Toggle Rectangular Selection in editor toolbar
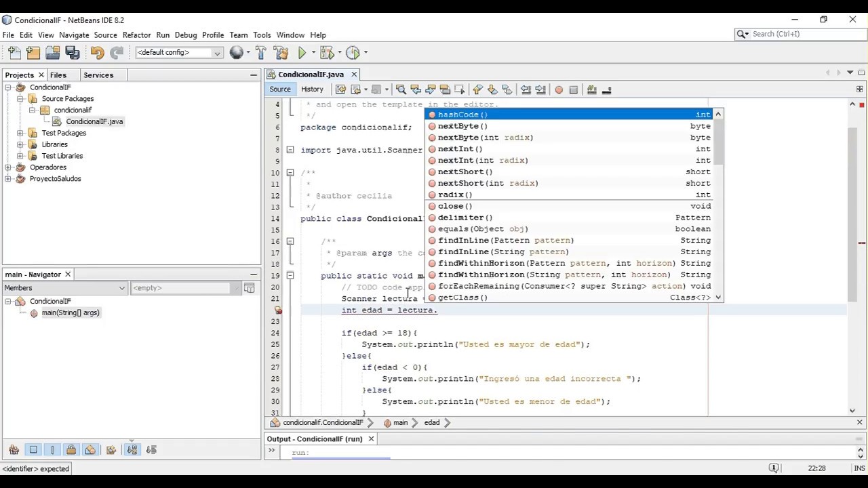Viewport: 868px width, 488px height. click(x=460, y=89)
